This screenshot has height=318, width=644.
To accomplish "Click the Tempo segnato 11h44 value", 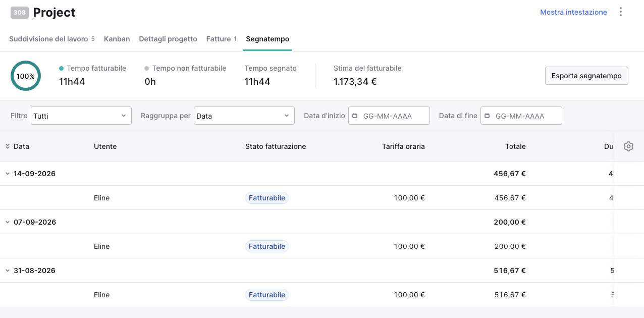I will 257,81.
